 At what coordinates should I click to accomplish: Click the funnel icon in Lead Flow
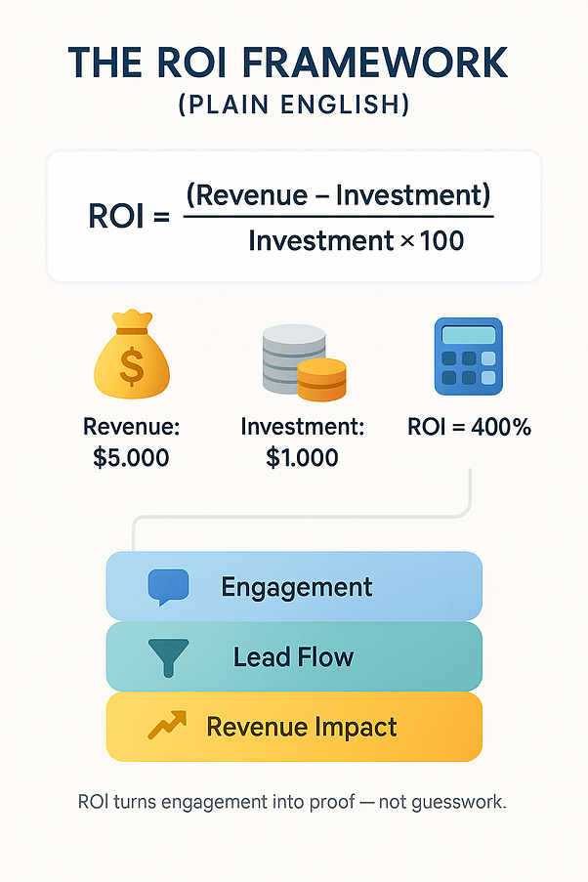pos(166,655)
